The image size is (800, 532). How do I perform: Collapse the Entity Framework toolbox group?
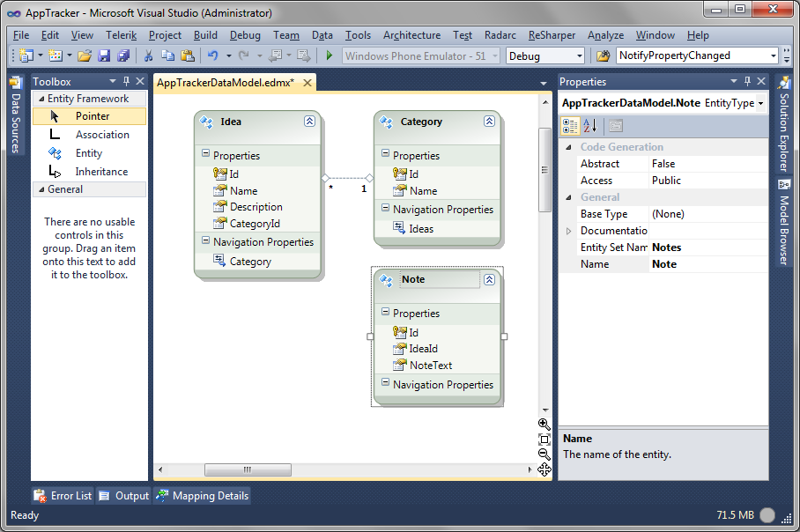coord(41,99)
